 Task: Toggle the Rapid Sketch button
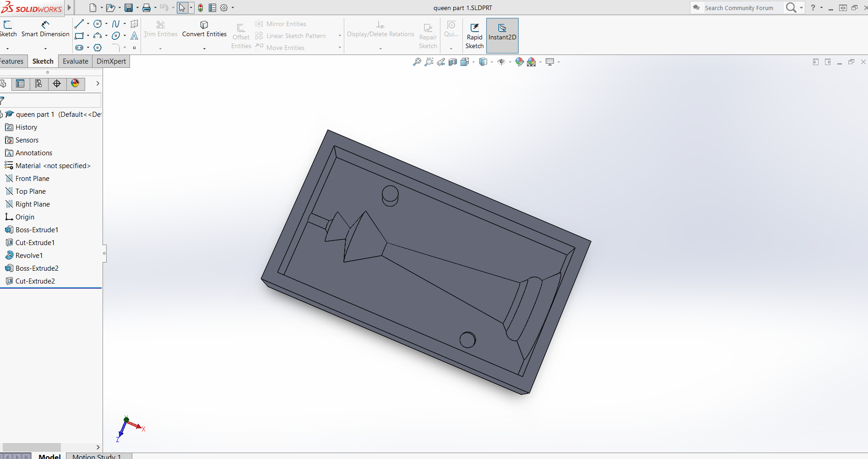[474, 36]
